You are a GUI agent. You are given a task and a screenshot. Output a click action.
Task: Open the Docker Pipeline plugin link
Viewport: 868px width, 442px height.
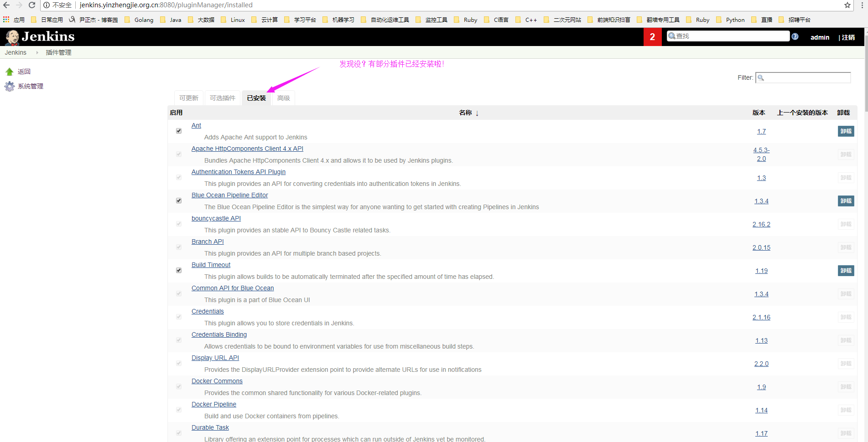coord(214,404)
